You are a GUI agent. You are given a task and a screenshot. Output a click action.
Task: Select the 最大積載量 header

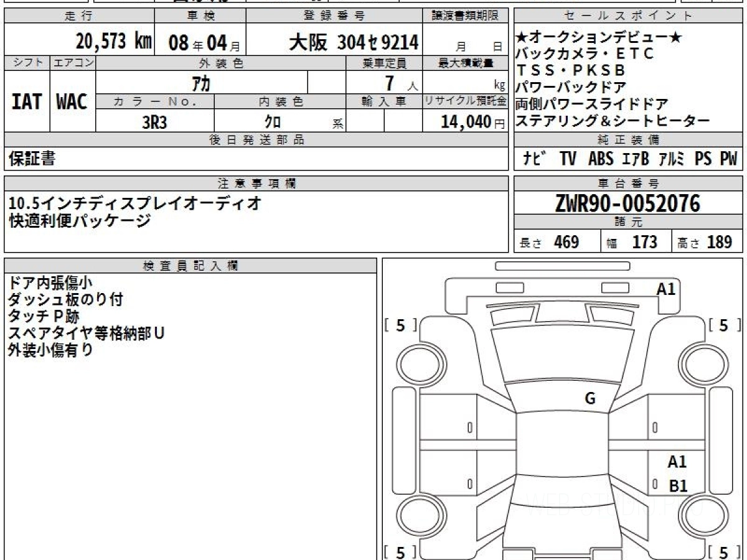[x=466, y=63]
